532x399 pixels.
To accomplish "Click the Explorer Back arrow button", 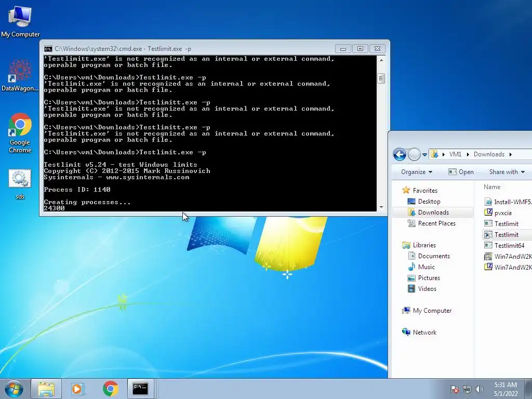I will click(400, 154).
